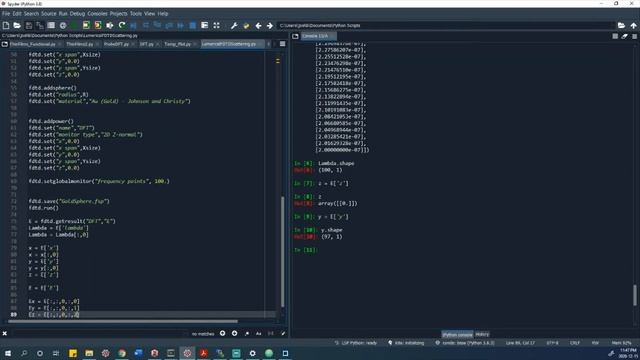640x360 pixels.
Task: Switch to the DFT.py editor tab
Action: (148, 44)
